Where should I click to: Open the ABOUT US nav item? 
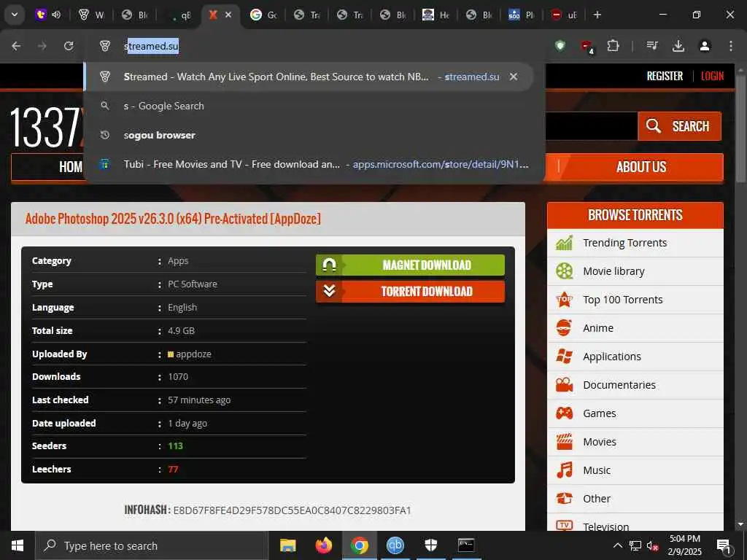(x=640, y=167)
